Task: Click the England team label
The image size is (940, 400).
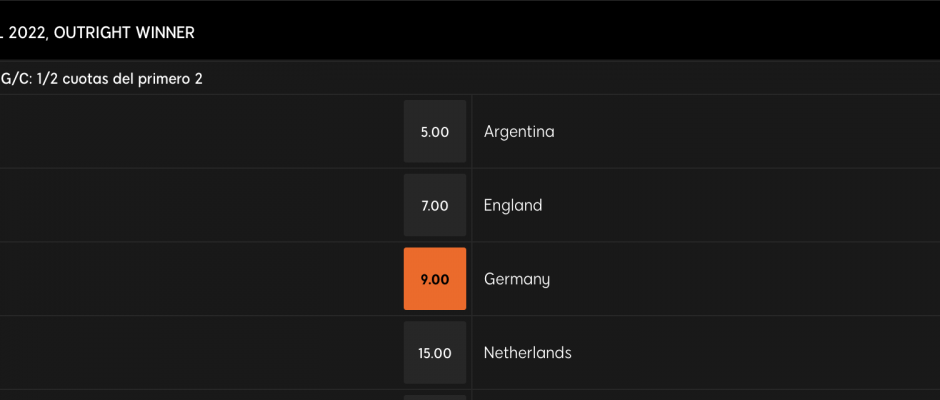Action: pos(513,206)
